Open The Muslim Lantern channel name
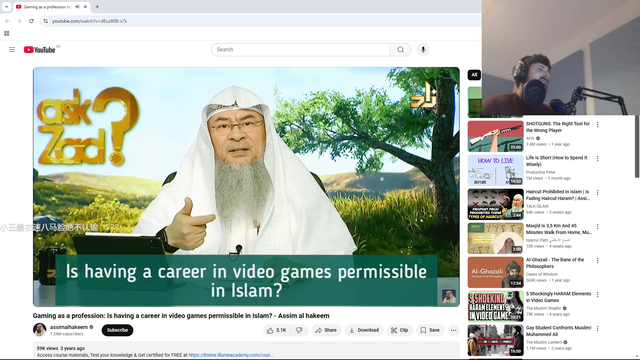 click(x=544, y=342)
